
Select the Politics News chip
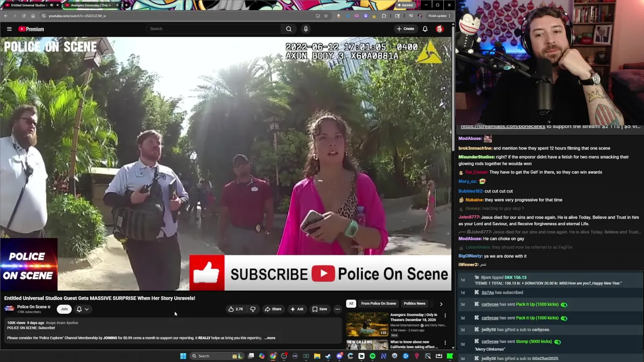point(415,304)
